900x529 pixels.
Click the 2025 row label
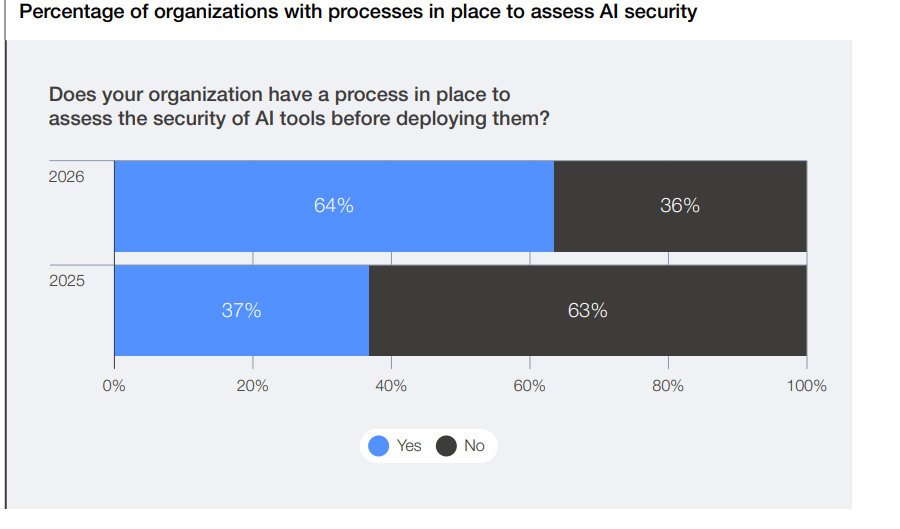[x=67, y=281]
